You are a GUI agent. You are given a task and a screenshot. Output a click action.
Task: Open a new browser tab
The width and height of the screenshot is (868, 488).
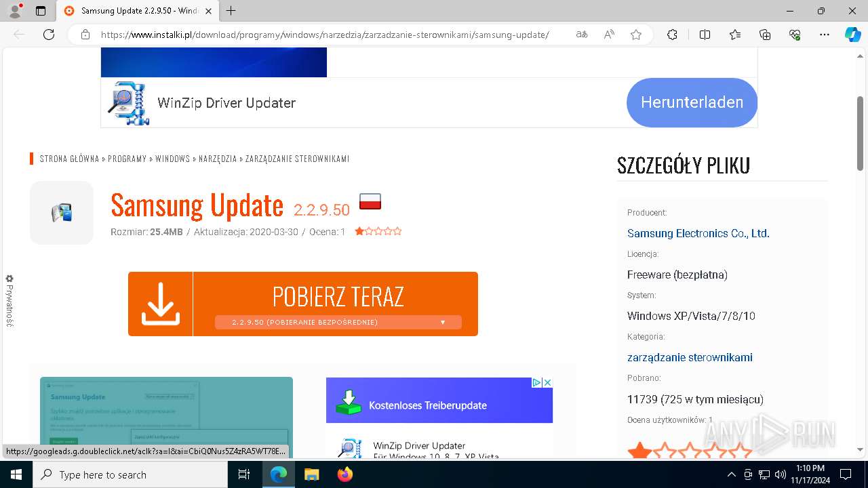coord(231,11)
